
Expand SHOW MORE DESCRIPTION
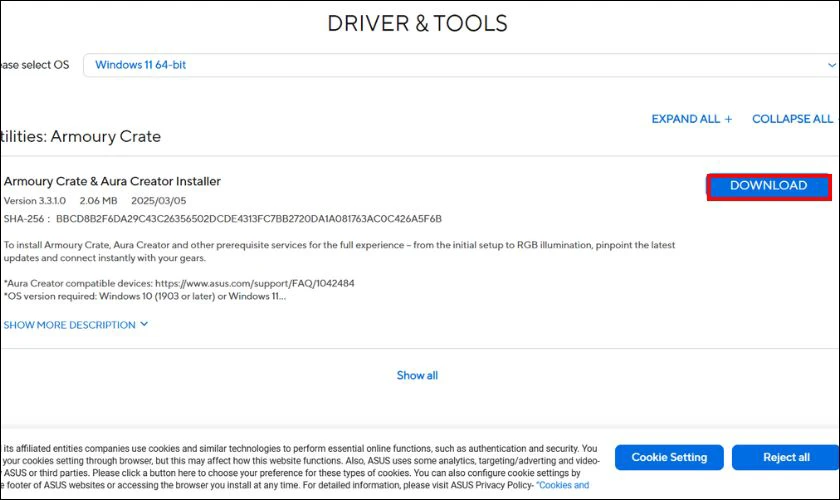[76, 325]
